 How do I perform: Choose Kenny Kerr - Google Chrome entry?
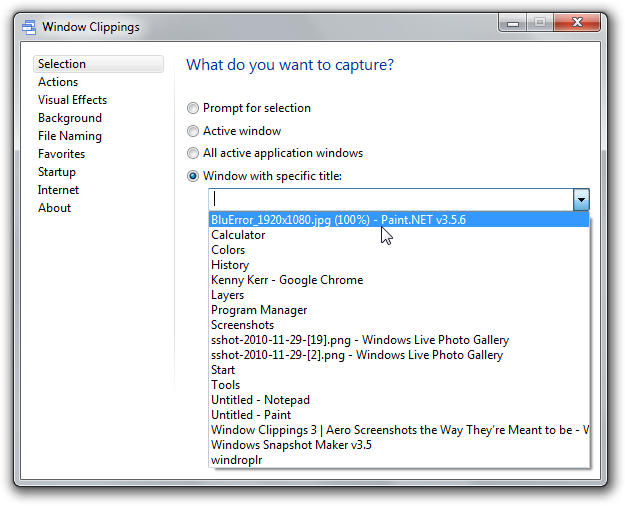tap(399, 280)
